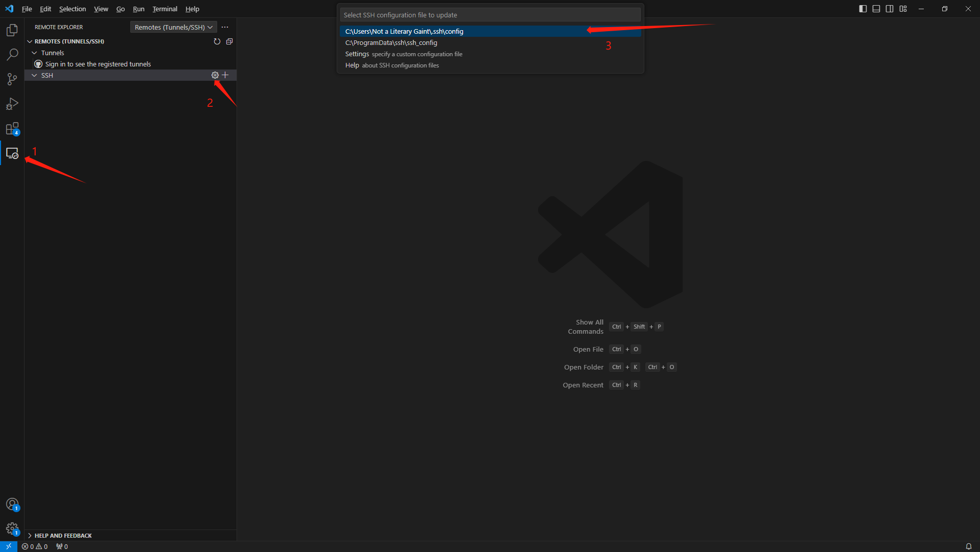This screenshot has height=552, width=980.
Task: Customize editor layout
Action: click(903, 9)
